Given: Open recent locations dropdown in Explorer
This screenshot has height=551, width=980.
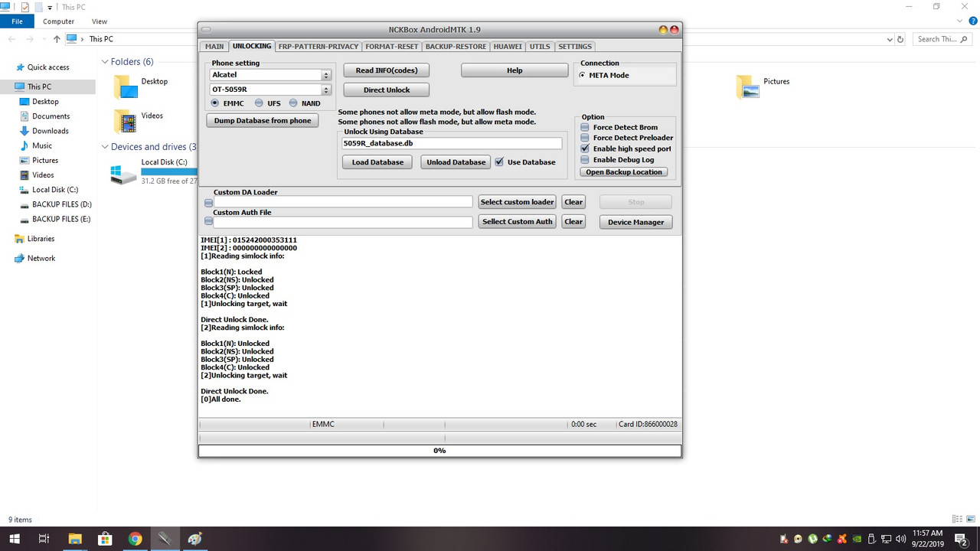Looking at the screenshot, I should (x=42, y=39).
